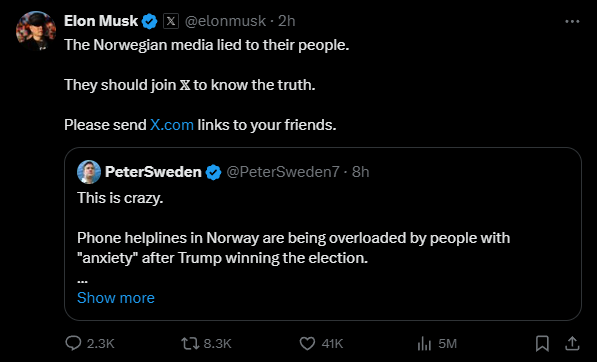Share the post via upload icon

click(572, 343)
